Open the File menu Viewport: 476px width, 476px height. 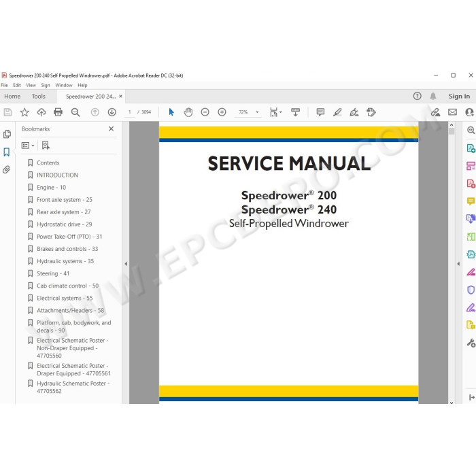coord(4,85)
